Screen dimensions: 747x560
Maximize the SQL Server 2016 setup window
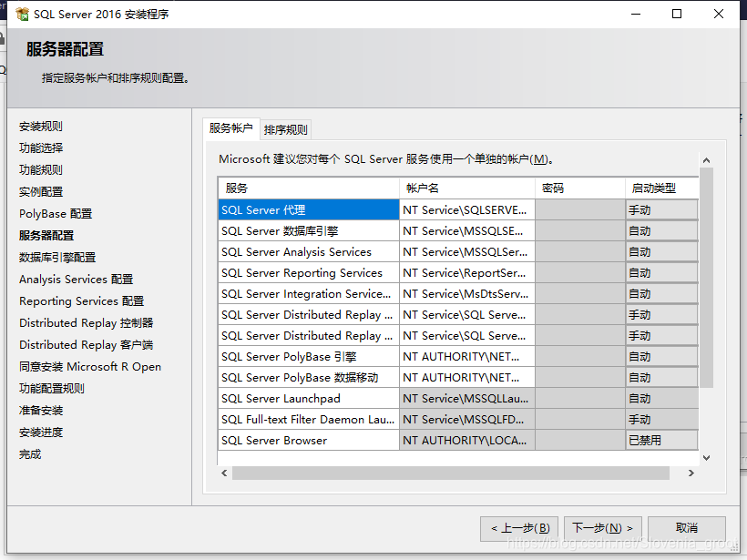[677, 14]
